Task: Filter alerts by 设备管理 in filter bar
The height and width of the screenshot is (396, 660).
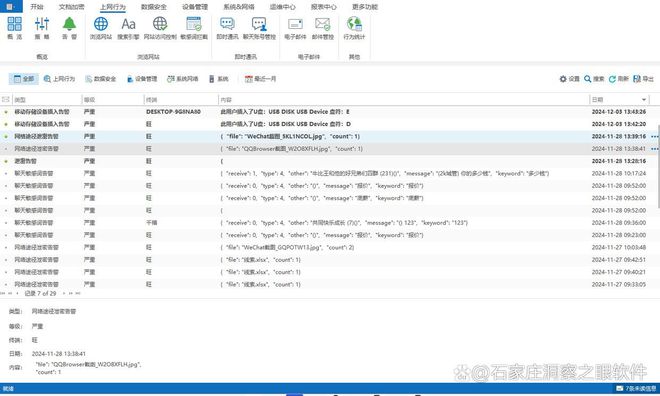Action: pyautogui.click(x=142, y=79)
